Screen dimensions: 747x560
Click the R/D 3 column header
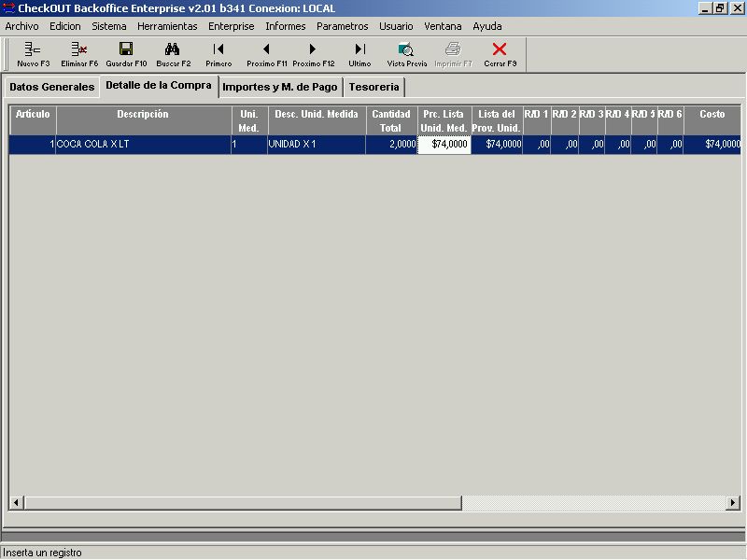pos(592,120)
